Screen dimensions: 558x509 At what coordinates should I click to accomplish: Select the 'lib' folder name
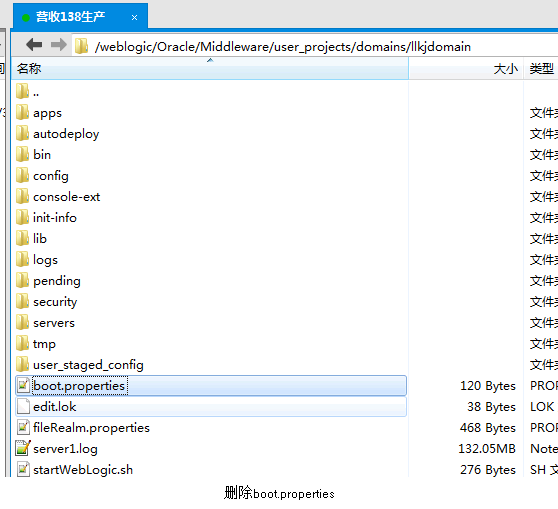pyautogui.click(x=40, y=238)
